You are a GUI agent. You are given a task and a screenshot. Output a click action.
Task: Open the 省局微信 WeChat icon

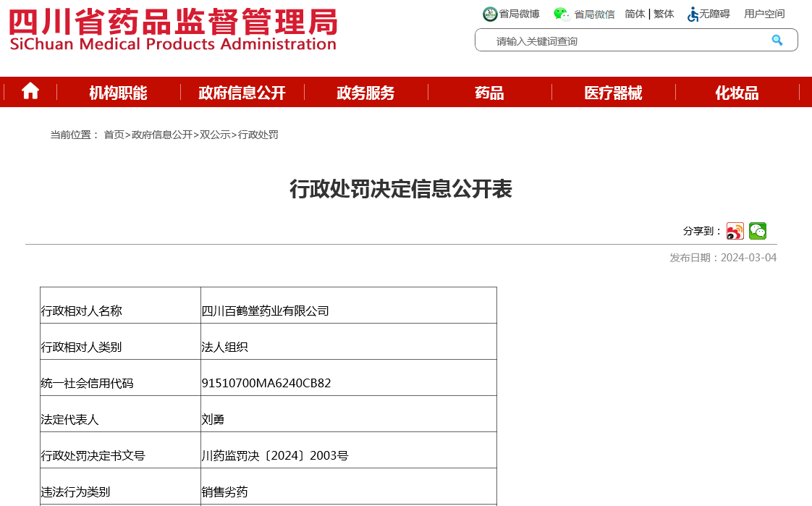562,14
